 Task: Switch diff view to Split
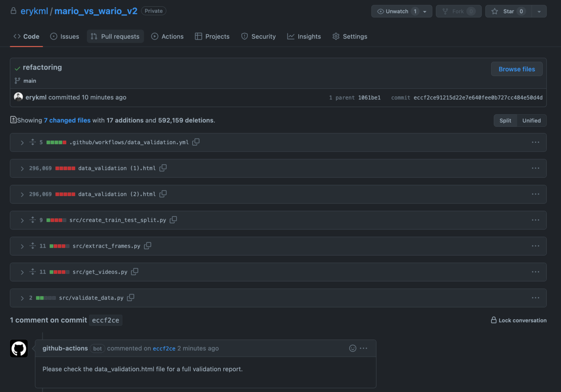[505, 121]
